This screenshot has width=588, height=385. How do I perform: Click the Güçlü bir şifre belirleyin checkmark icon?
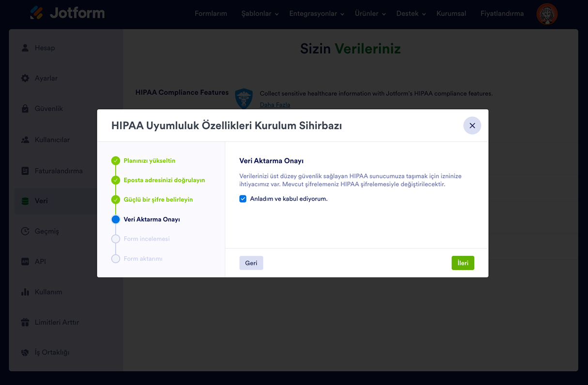[x=115, y=199]
